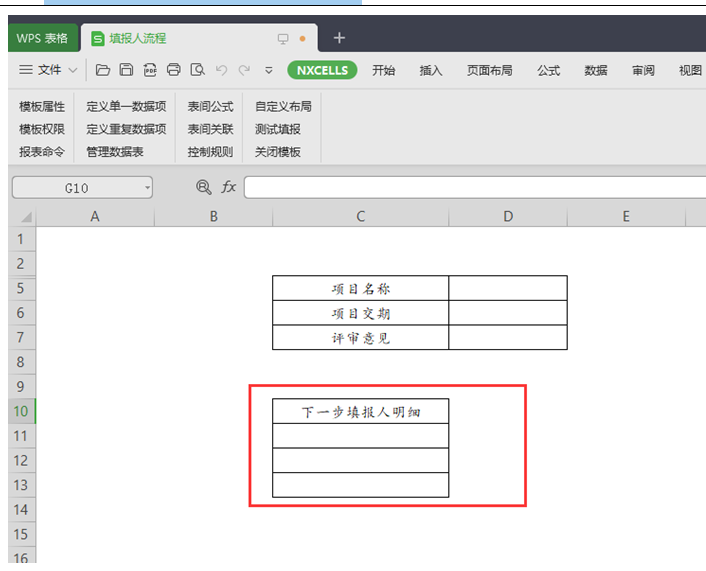Open Print Preview icon
Screen dimensions: 706x571
198,70
